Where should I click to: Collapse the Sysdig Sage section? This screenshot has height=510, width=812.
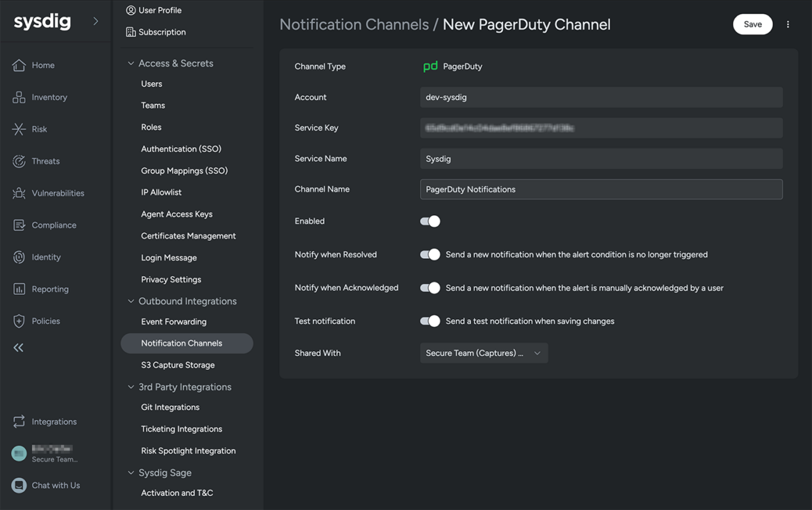pyautogui.click(x=131, y=473)
